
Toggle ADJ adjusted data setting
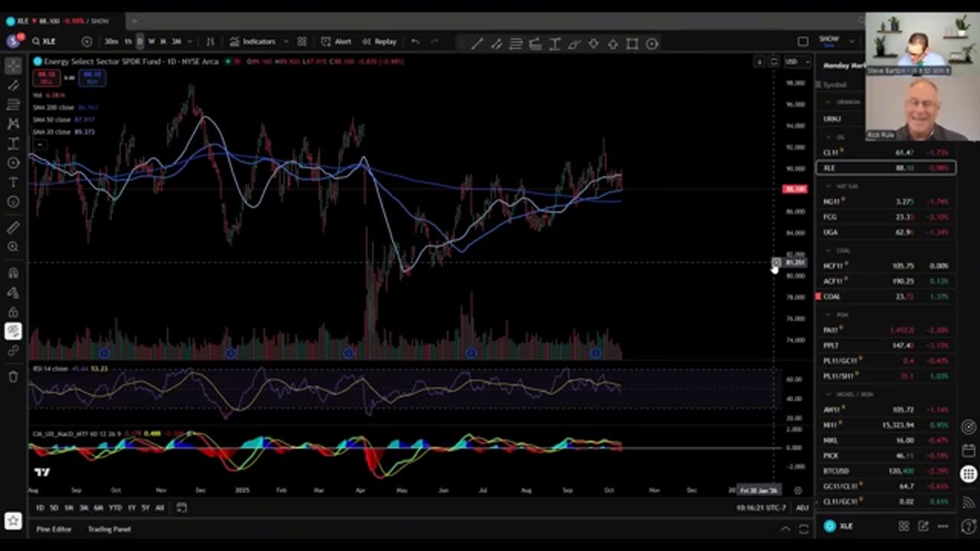[802, 508]
